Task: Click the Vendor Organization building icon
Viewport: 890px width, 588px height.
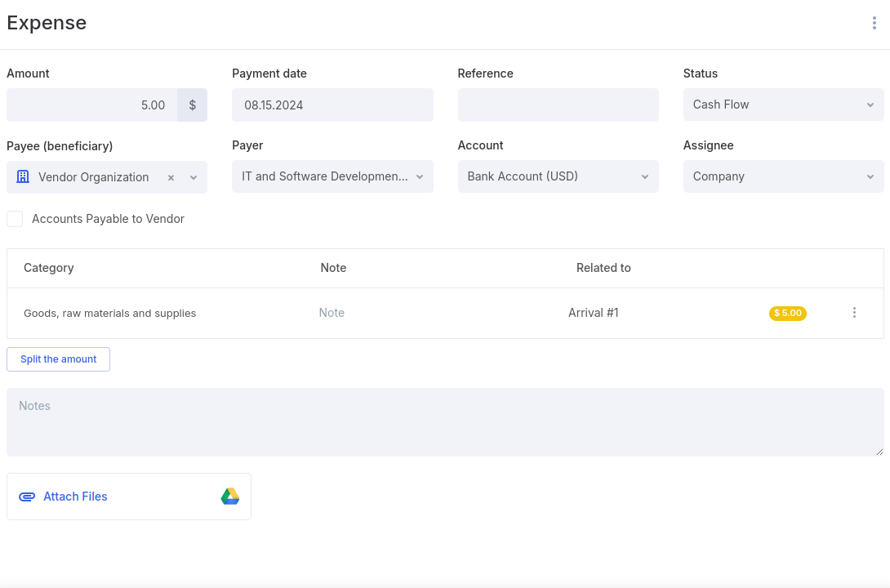Action: pos(23,177)
